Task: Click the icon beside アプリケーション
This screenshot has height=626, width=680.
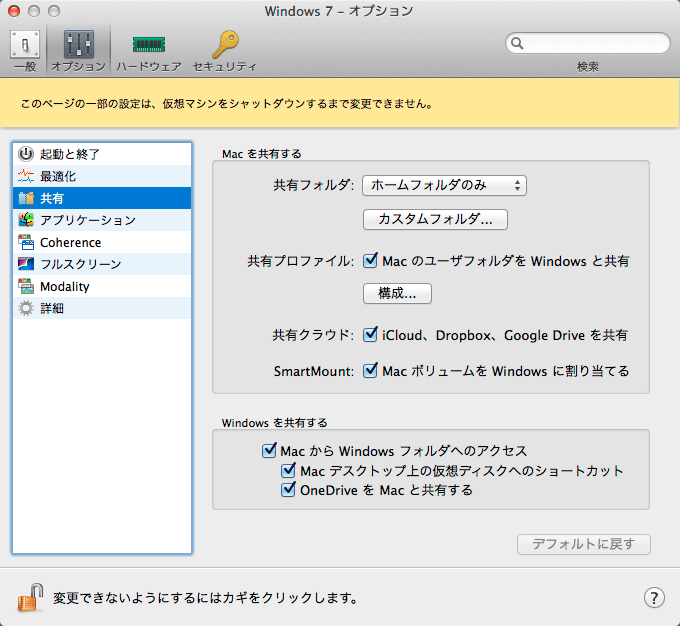Action: (26, 220)
